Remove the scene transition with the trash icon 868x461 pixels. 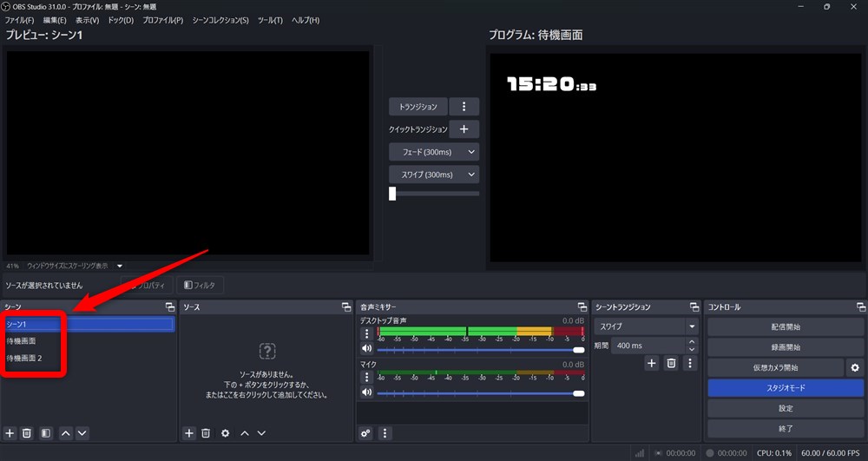[671, 363]
